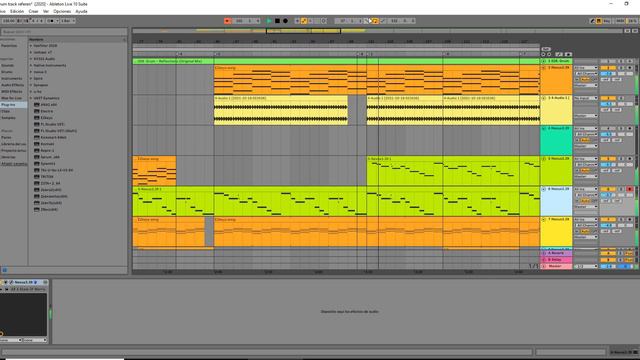Open the Opciones menu
Image resolution: width=640 pixels, height=360 pixels.
[62, 11]
